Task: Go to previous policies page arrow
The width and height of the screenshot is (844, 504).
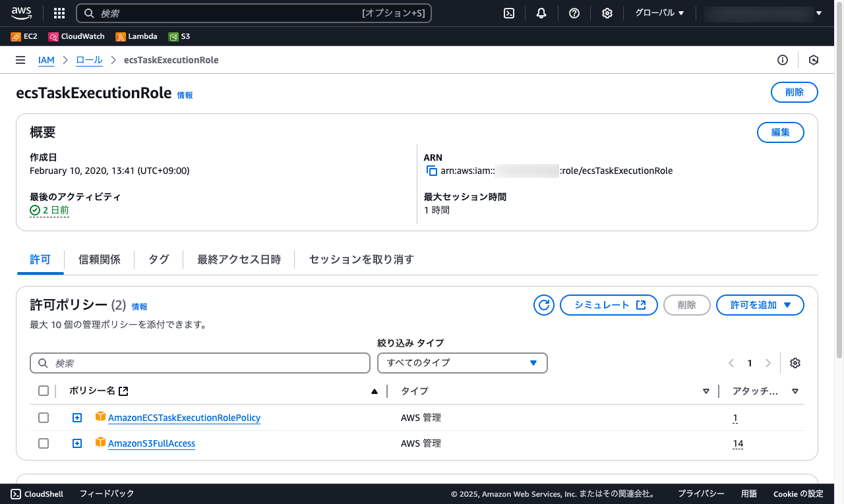Action: click(731, 363)
